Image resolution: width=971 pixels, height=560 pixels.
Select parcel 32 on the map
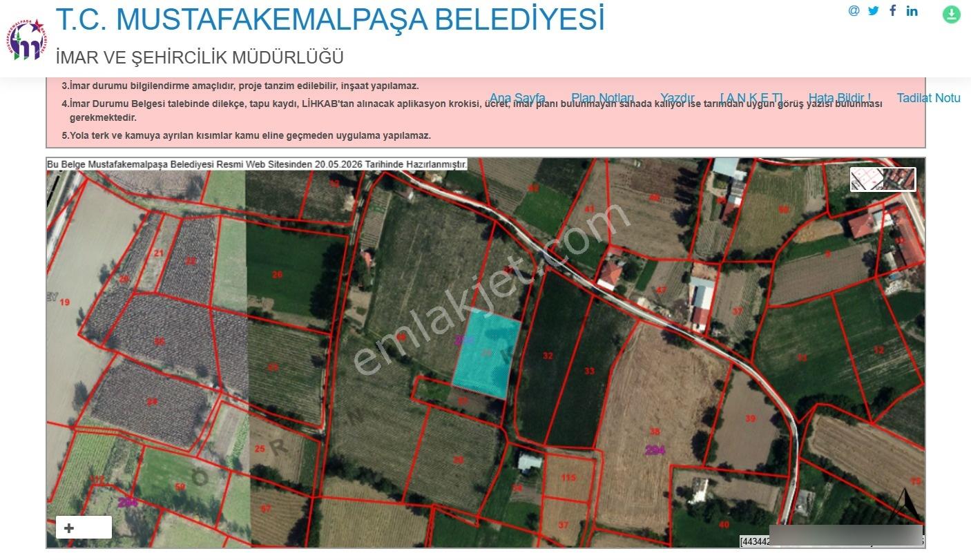pos(548,356)
